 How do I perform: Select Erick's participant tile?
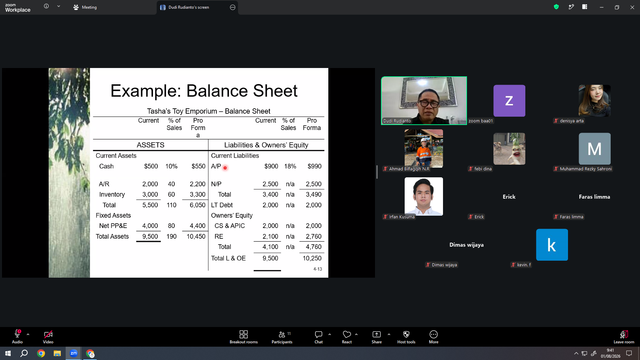[x=509, y=197]
